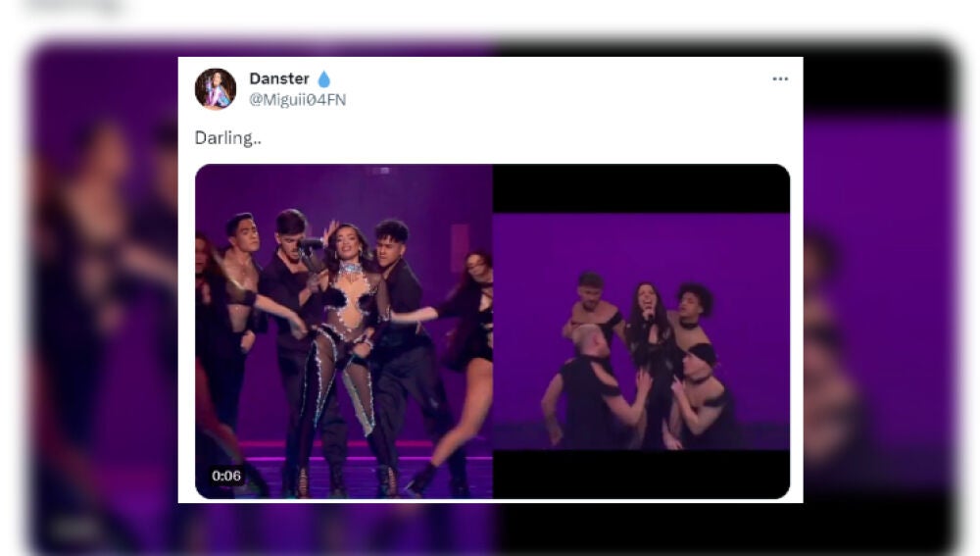
Task: Play the right clip with the dancers group
Action: (x=641, y=331)
